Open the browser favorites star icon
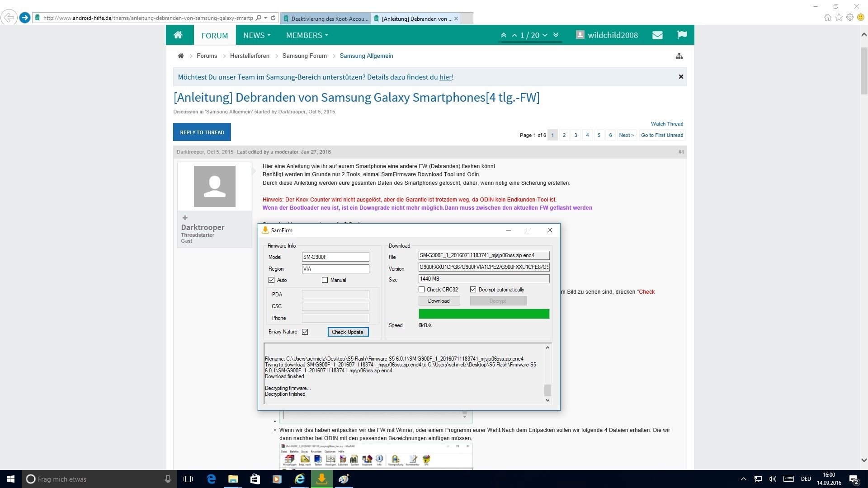The height and width of the screenshot is (488, 868). [839, 17]
